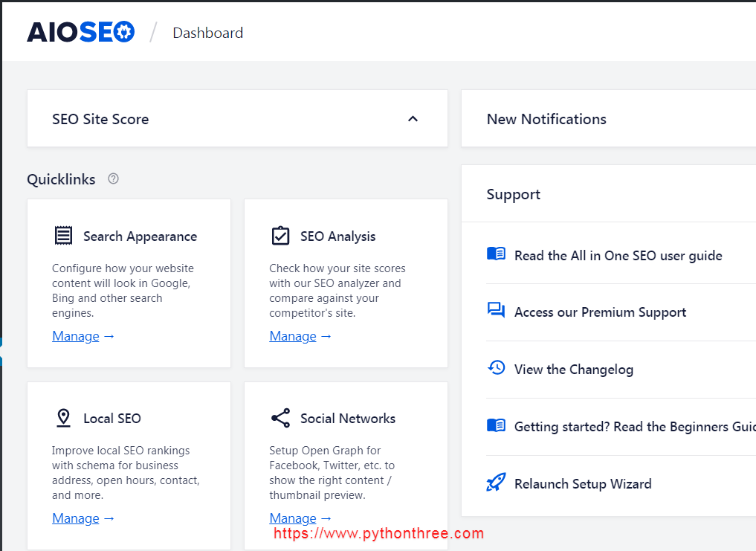Click the chat icon for Premium Support

(x=495, y=311)
